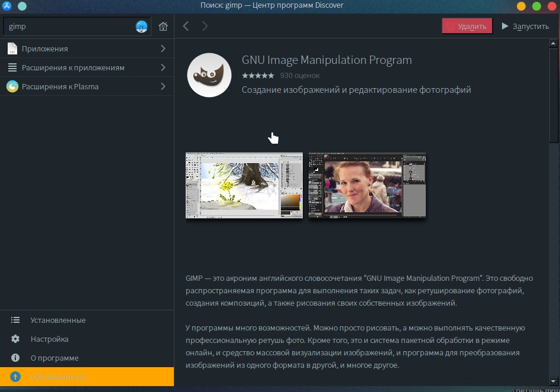Click the red Удалить button
The height and width of the screenshot is (392, 560).
click(467, 26)
